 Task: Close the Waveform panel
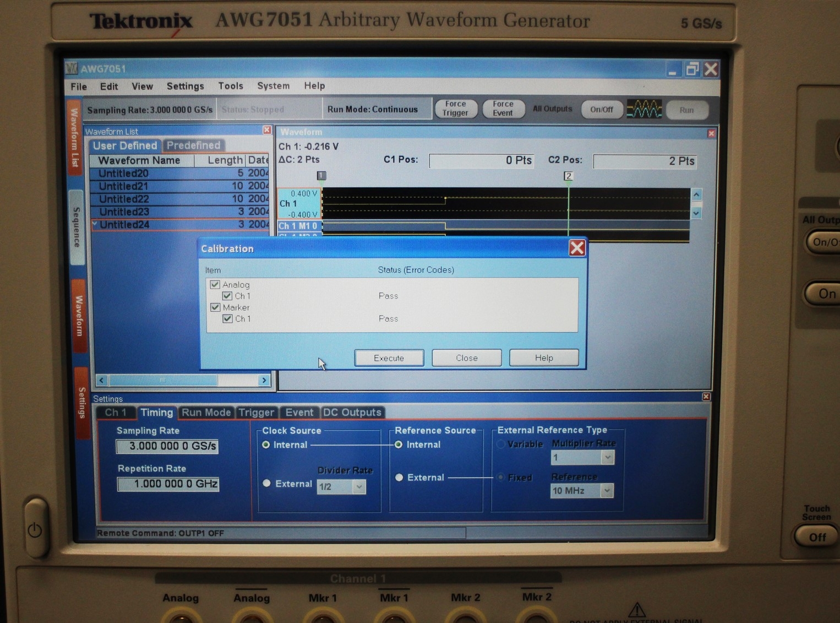(711, 133)
